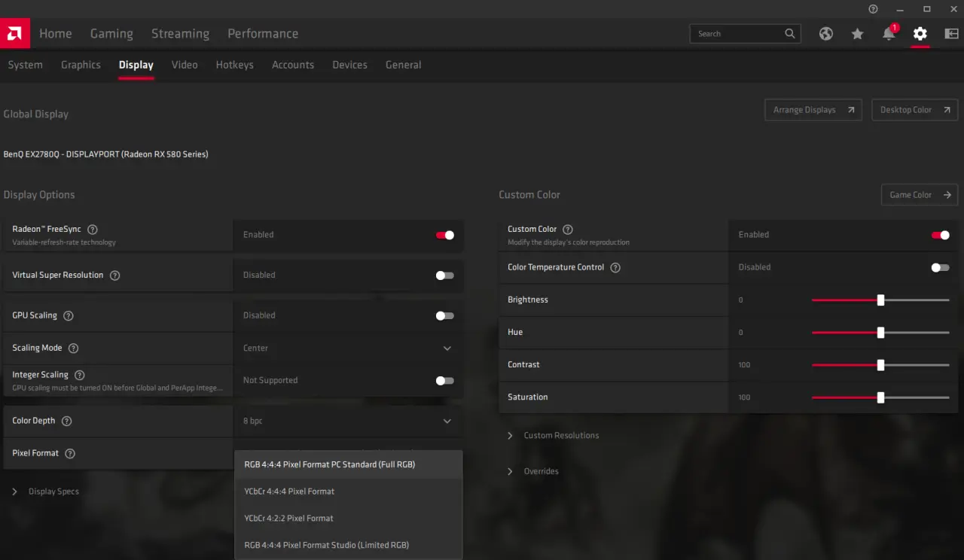Go to Streaming tab
964x560 pixels.
180,34
